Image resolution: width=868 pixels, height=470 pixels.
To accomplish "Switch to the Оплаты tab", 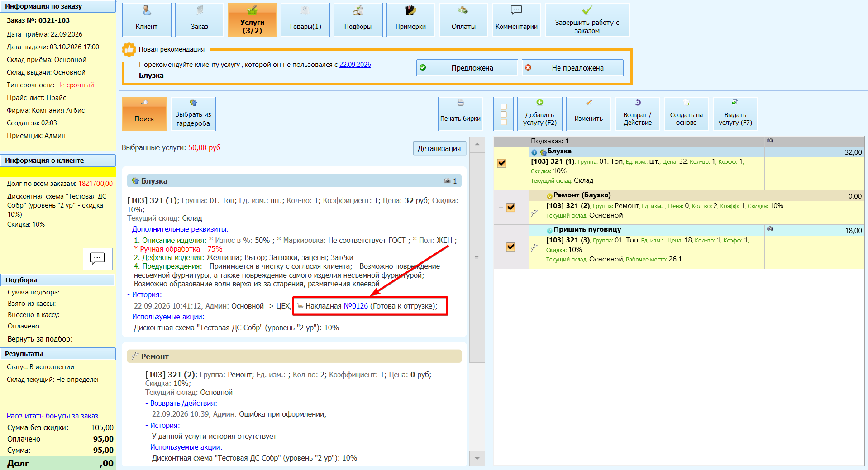I will click(463, 20).
